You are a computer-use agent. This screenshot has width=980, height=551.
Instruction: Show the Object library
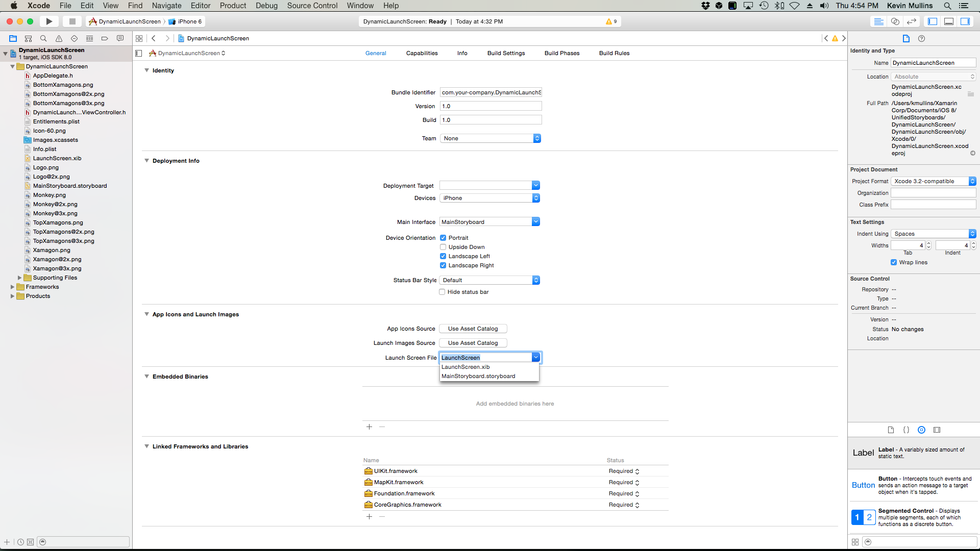(921, 430)
